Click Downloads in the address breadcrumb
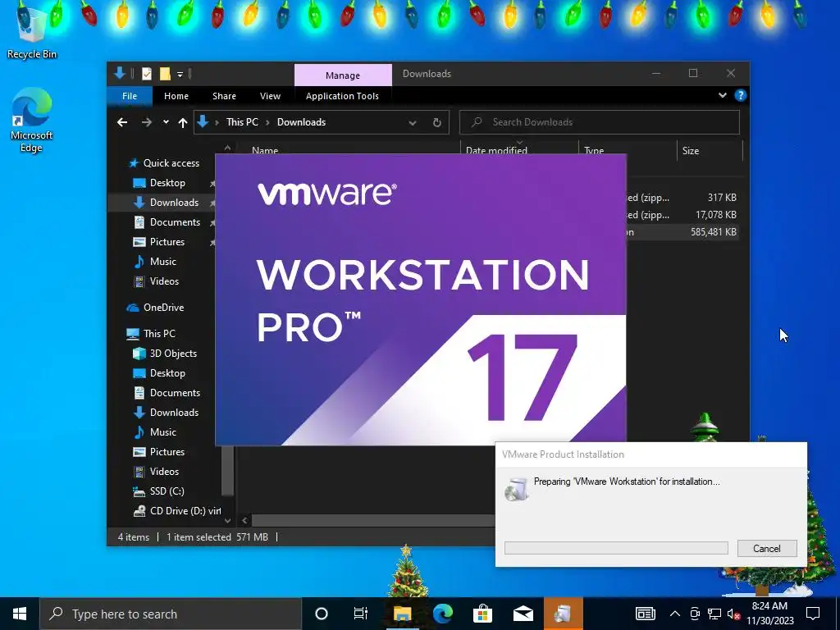The height and width of the screenshot is (630, 840). click(301, 122)
